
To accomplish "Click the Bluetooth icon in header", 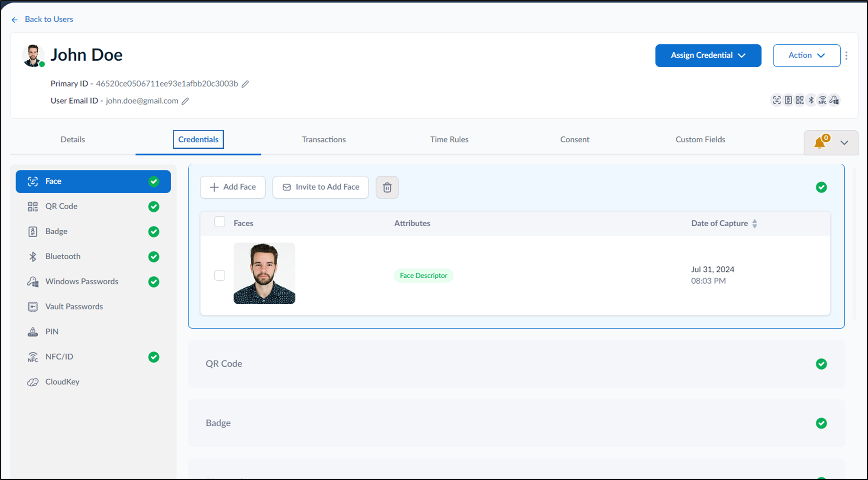I will pyautogui.click(x=811, y=100).
